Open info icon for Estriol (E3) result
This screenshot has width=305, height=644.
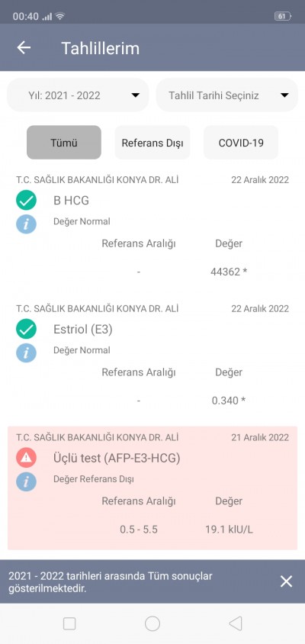point(26,353)
